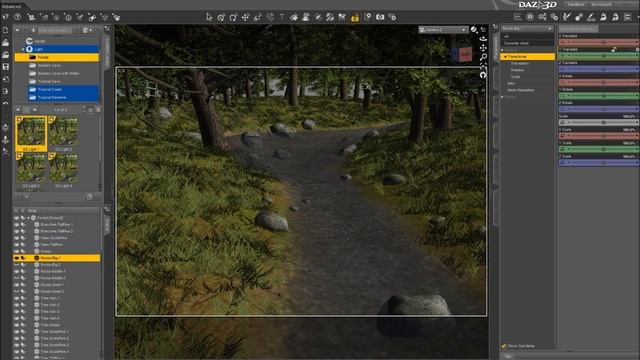Click the Export icon in left sidebar

[x=5, y=91]
